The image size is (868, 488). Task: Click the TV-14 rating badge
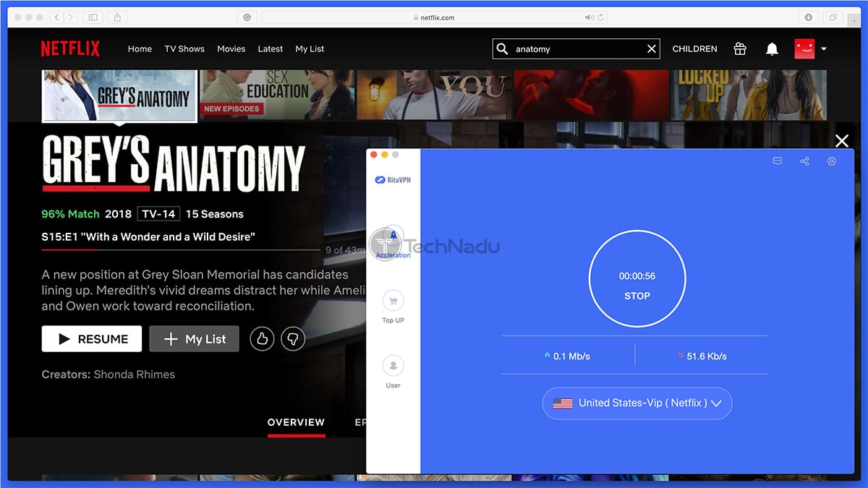point(158,214)
